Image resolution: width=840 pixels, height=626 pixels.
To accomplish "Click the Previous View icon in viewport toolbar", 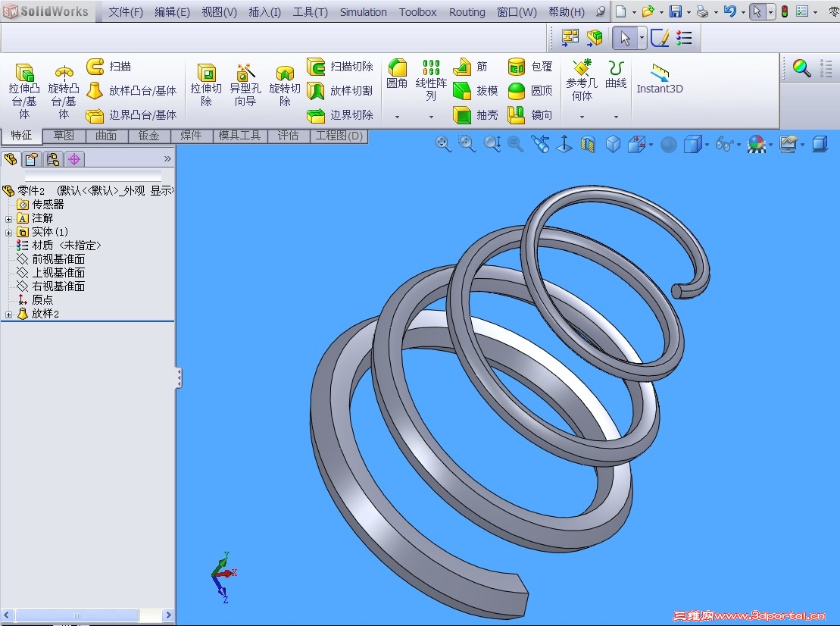I will tap(541, 144).
